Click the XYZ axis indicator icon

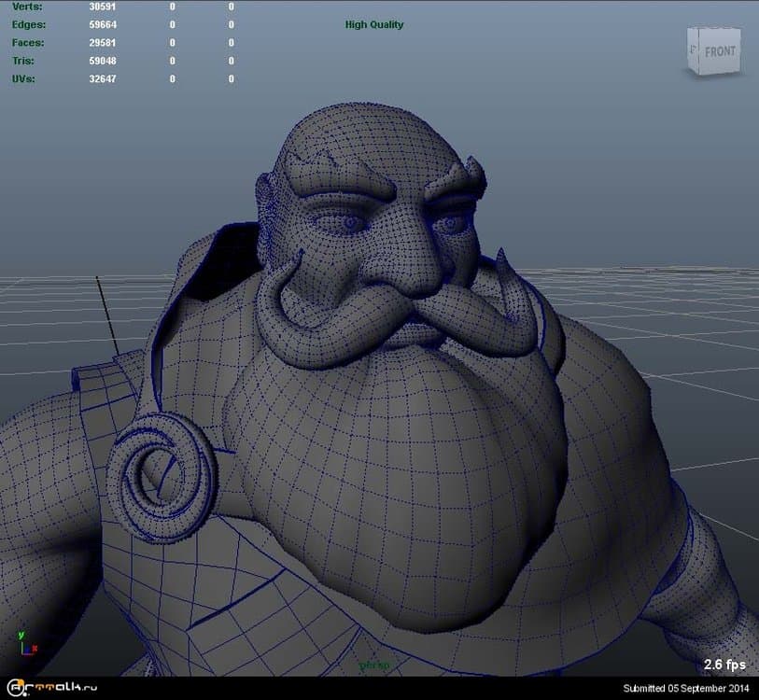click(x=27, y=644)
